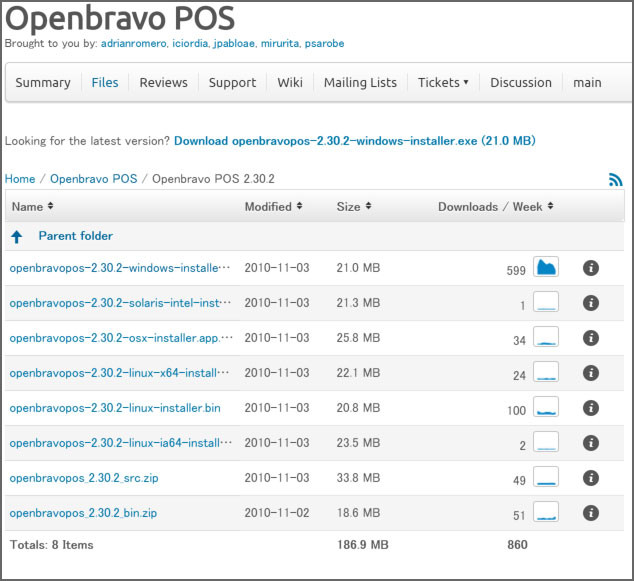Open stats chart for linux-ia64 installer
634x581 pixels.
pos(546,442)
